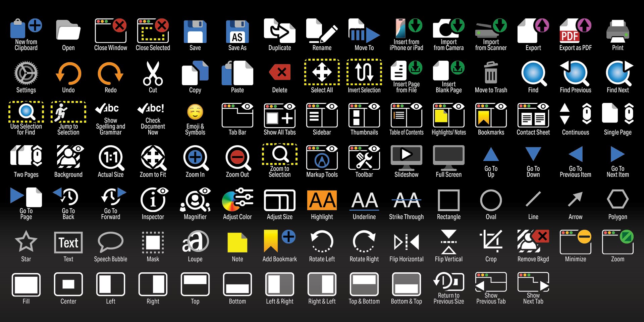Viewport: 644px width, 322px height.
Task: Click the Insert Blank Page icon
Action: click(449, 70)
